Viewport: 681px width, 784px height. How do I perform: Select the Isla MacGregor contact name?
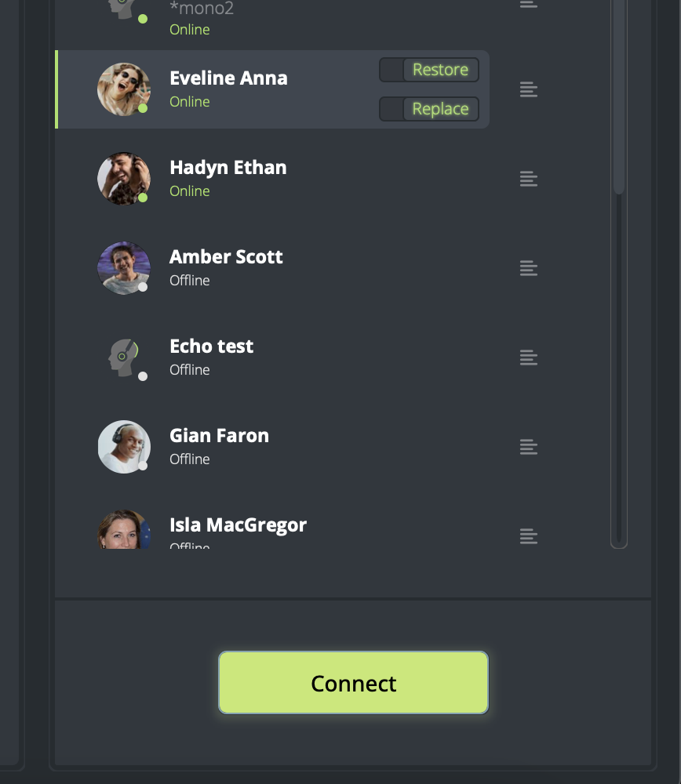pyautogui.click(x=238, y=525)
